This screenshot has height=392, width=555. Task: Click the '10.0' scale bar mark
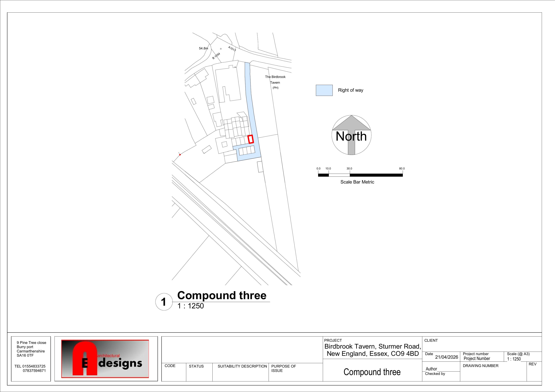click(328, 169)
